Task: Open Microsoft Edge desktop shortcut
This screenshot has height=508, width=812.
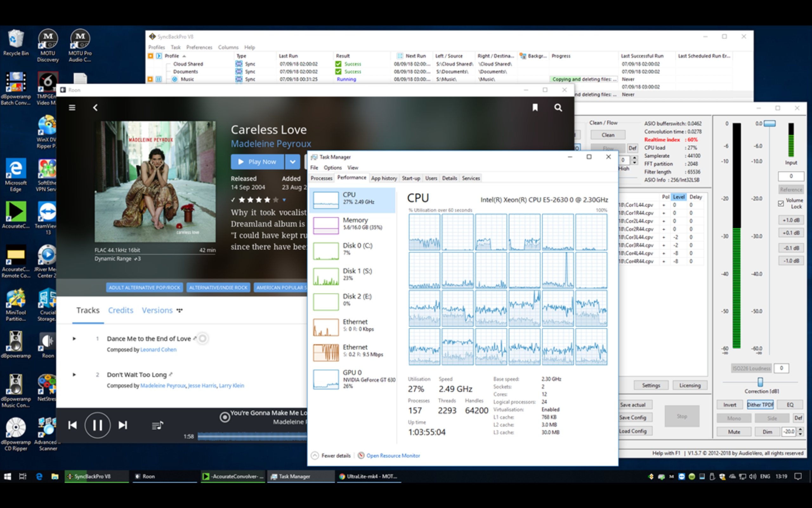Action: tap(16, 175)
